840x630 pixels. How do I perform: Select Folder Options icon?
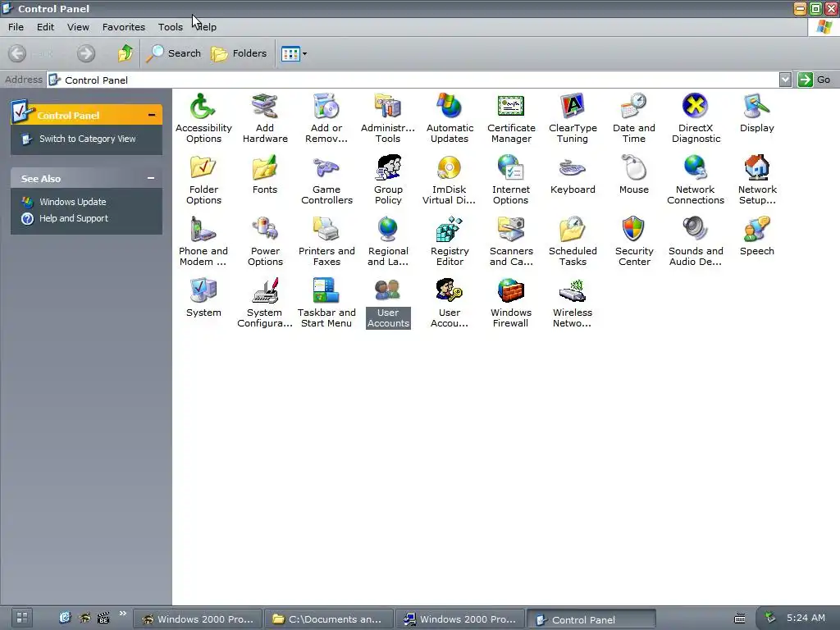point(203,180)
